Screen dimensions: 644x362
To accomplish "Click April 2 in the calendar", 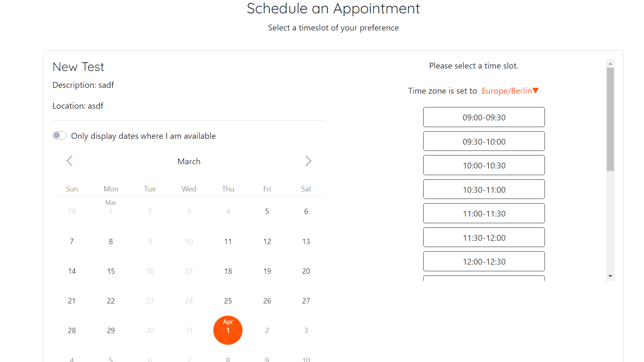I will [267, 330].
